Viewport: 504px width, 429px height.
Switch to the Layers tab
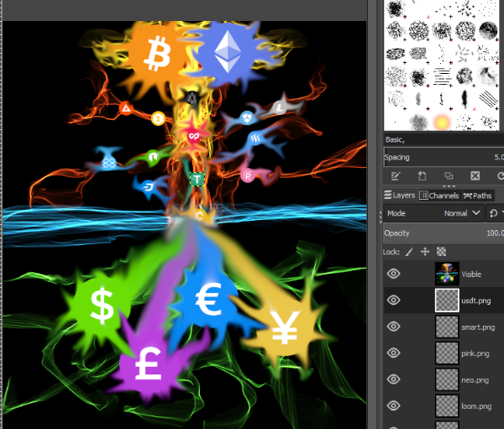tap(400, 196)
